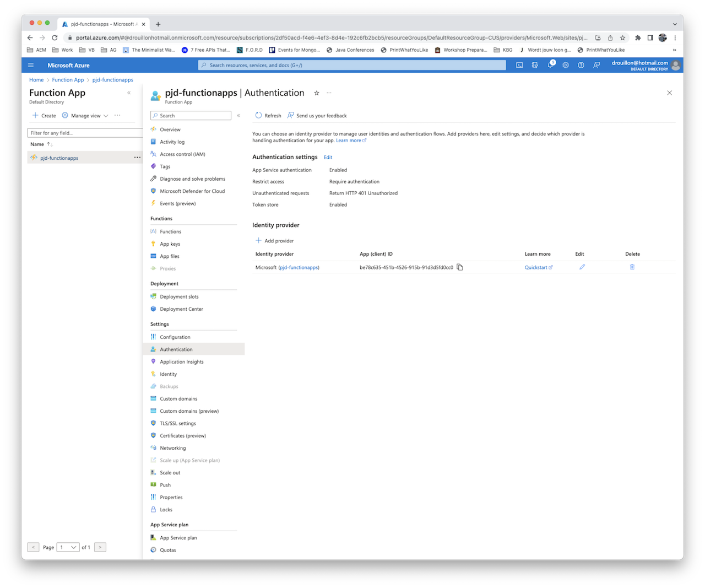
Task: Edit the Microsoft identity provider with pencil icon
Action: coord(582,267)
